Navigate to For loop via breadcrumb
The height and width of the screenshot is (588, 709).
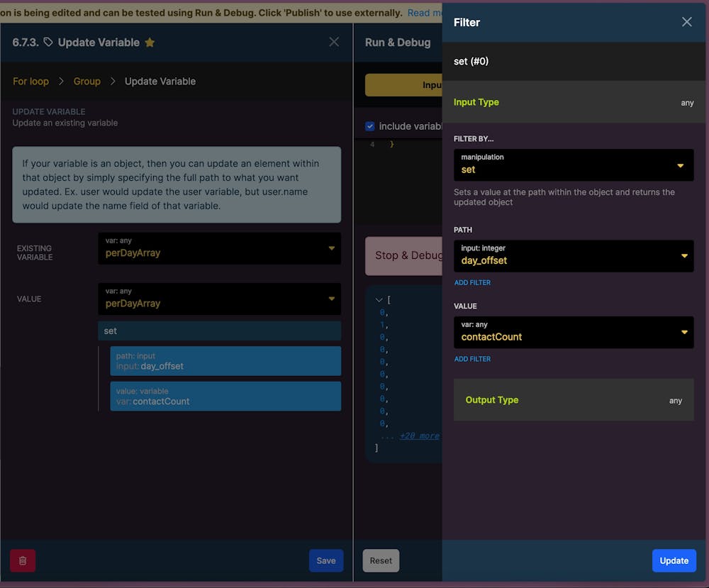point(30,82)
